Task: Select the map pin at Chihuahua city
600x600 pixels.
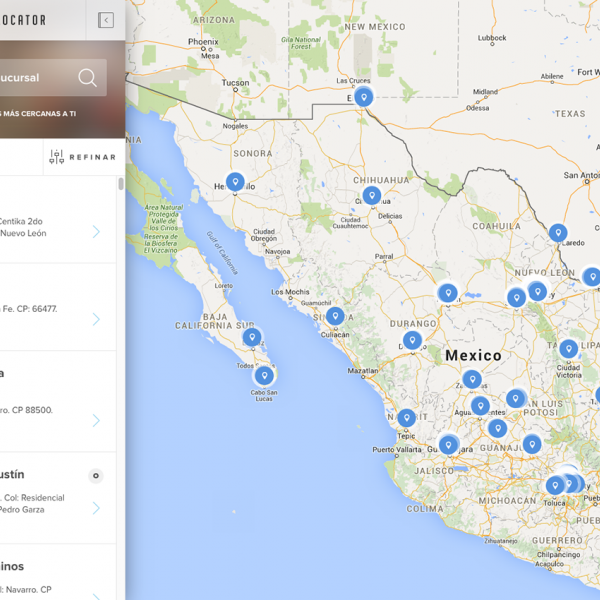Action: tap(372, 196)
